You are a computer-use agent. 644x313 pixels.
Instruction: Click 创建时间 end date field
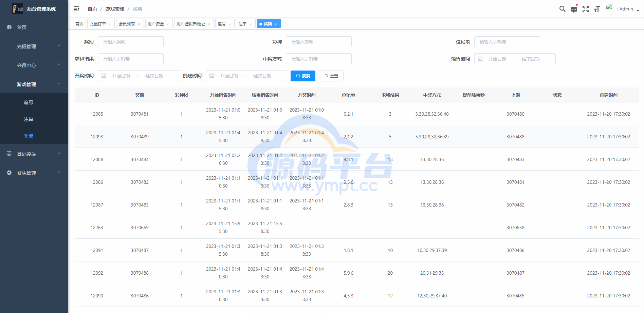click(262, 76)
